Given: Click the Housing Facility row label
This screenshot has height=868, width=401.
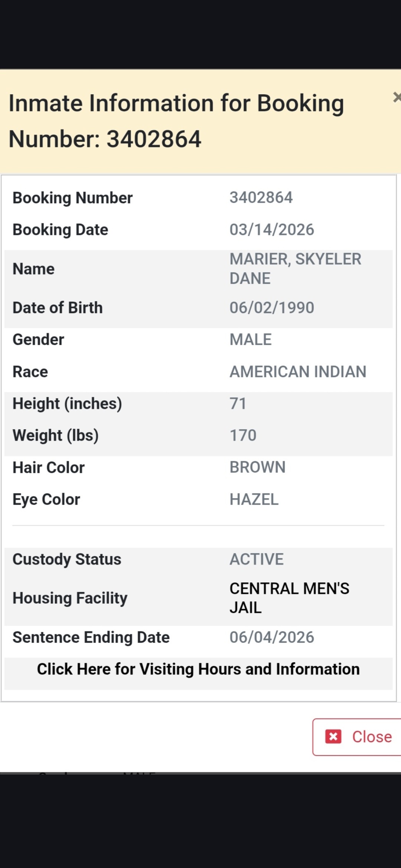Looking at the screenshot, I should coord(70,598).
